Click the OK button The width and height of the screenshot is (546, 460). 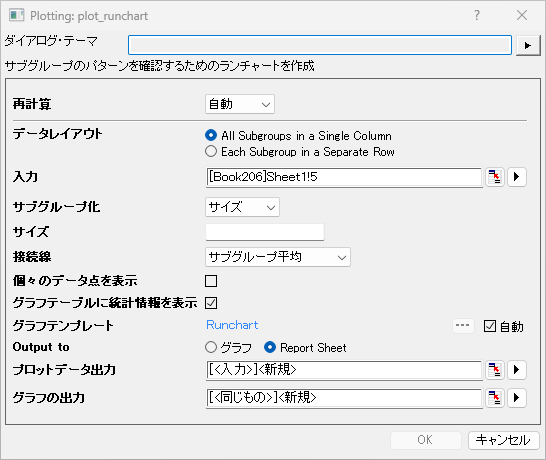tap(426, 440)
